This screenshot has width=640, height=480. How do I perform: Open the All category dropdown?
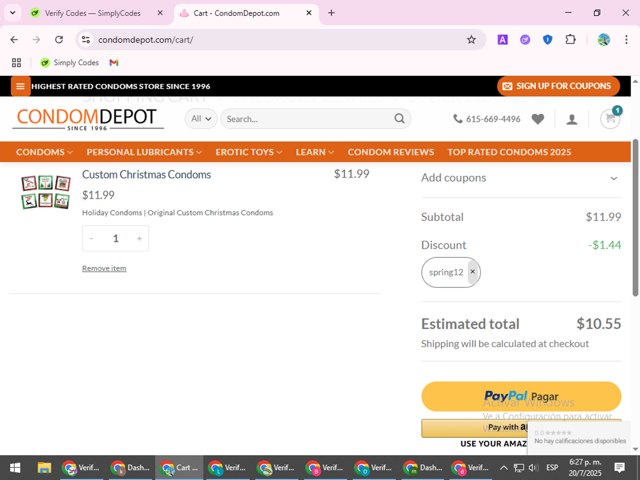201,119
